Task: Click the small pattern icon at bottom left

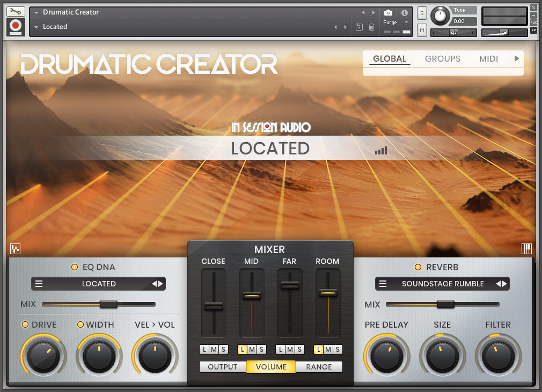Action: [x=15, y=249]
